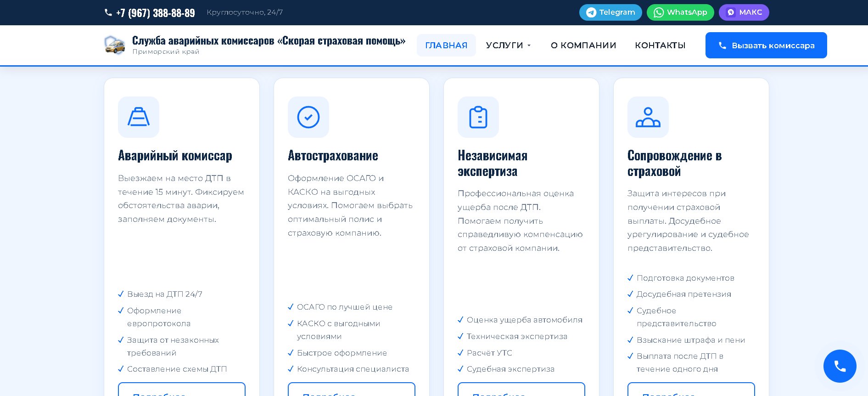
Task: Click the text Техническая экспертиза
Action: (x=517, y=336)
